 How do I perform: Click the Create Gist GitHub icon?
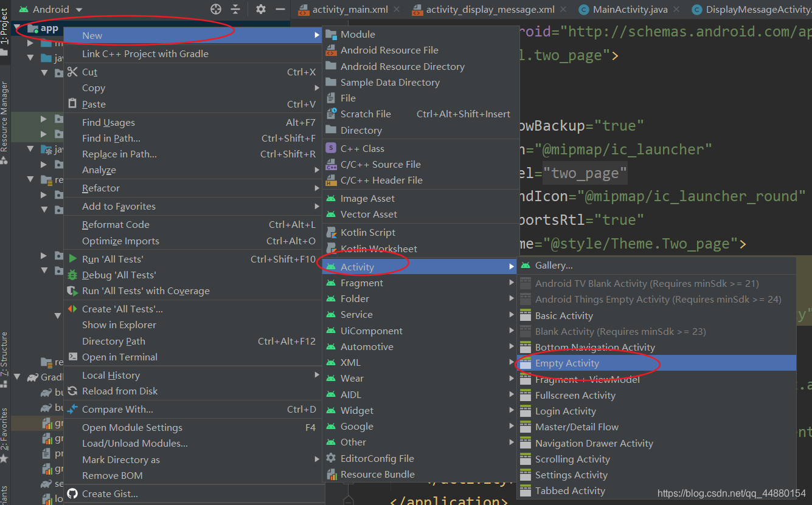coord(73,493)
